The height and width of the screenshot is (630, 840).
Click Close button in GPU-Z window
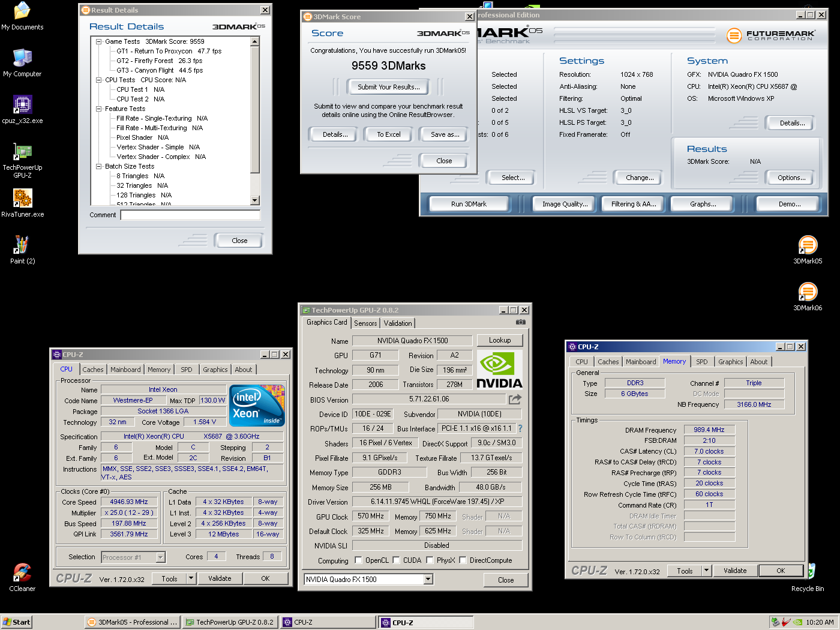(x=506, y=580)
